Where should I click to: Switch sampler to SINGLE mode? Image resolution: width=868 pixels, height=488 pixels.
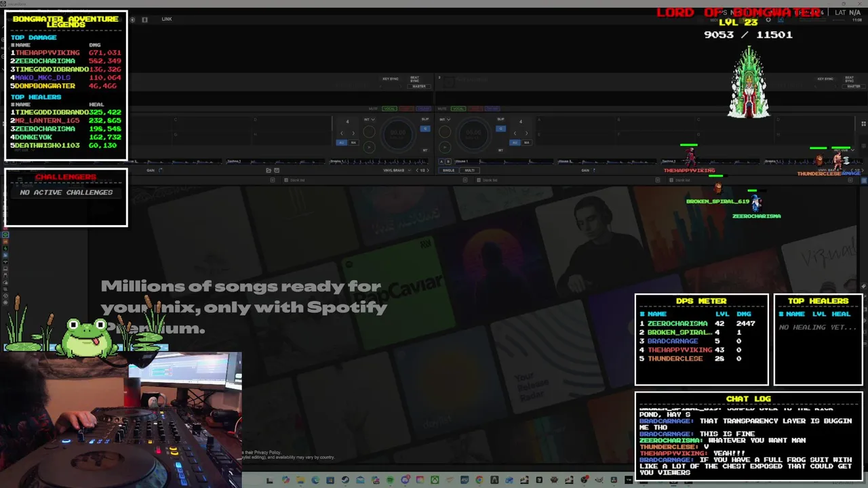pos(448,170)
